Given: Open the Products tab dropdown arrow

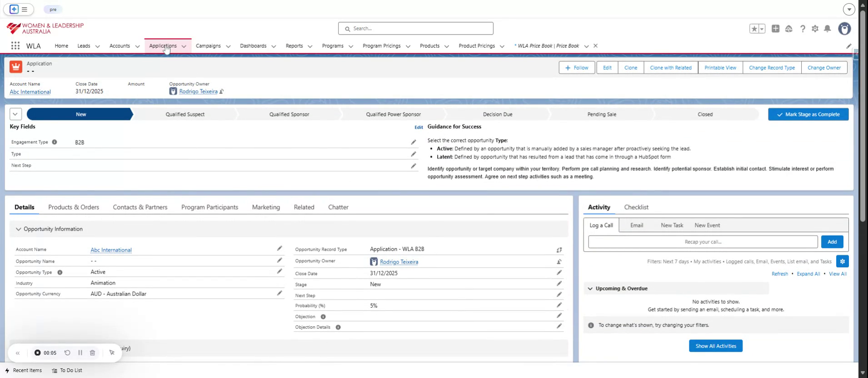Looking at the screenshot, I should pos(447,46).
